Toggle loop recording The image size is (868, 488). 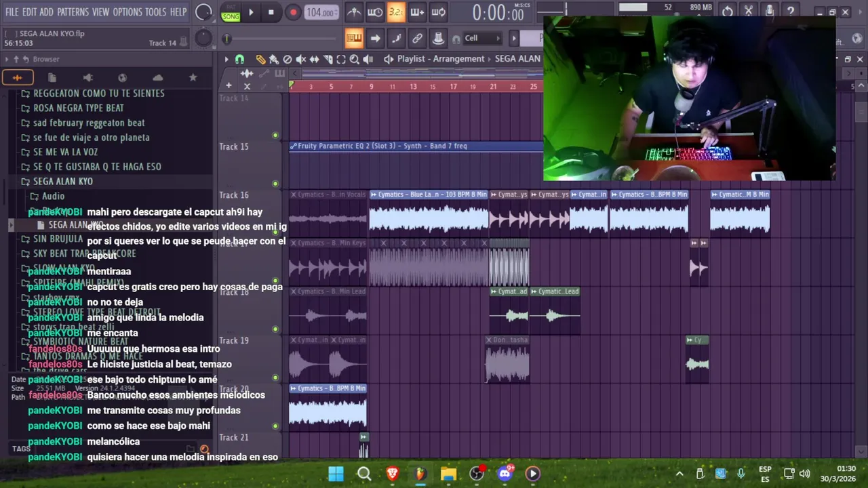pyautogui.click(x=439, y=12)
